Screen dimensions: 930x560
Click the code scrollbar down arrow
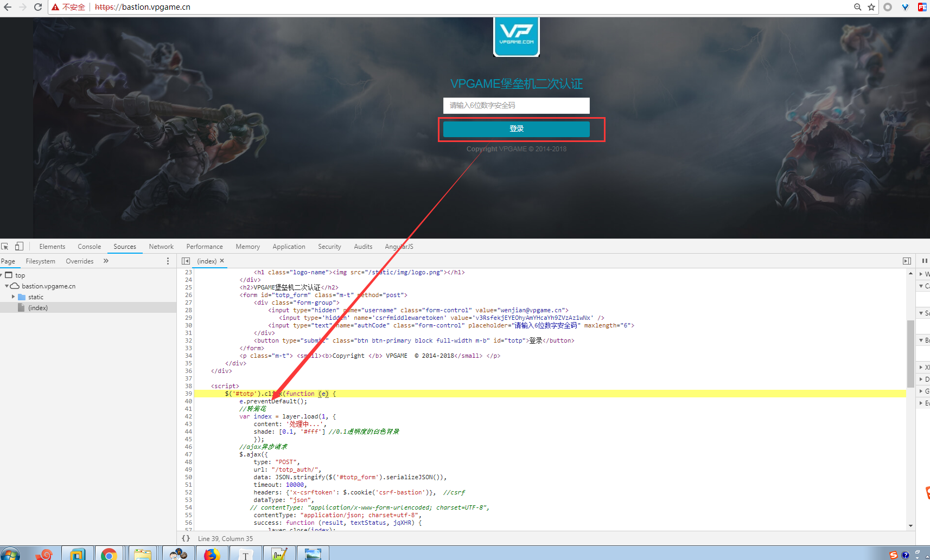[x=910, y=526]
